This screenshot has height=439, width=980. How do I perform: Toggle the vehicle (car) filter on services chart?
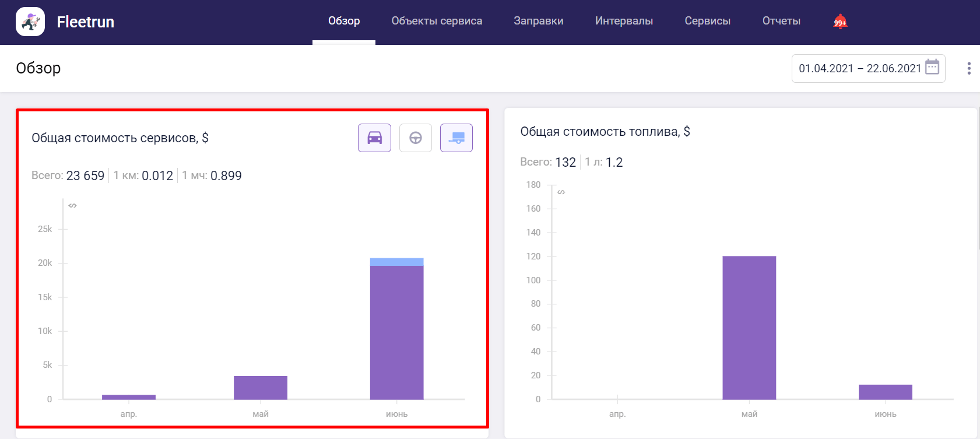coord(374,138)
